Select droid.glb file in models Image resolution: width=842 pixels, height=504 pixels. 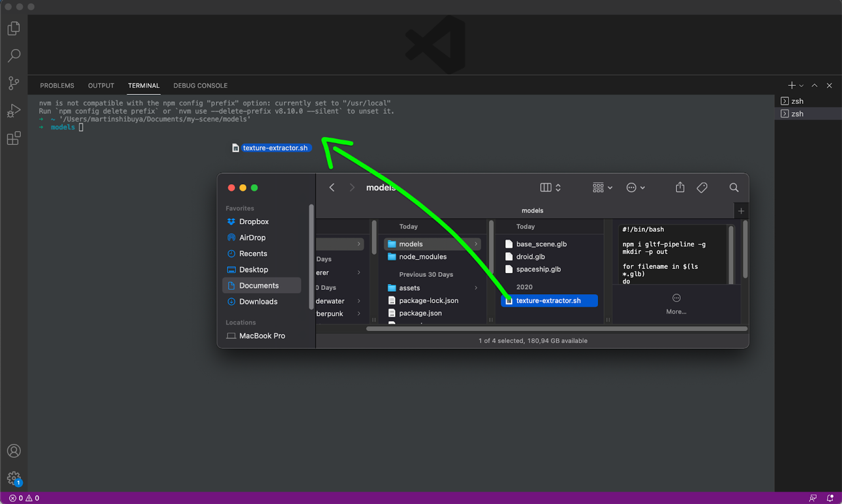tap(530, 257)
